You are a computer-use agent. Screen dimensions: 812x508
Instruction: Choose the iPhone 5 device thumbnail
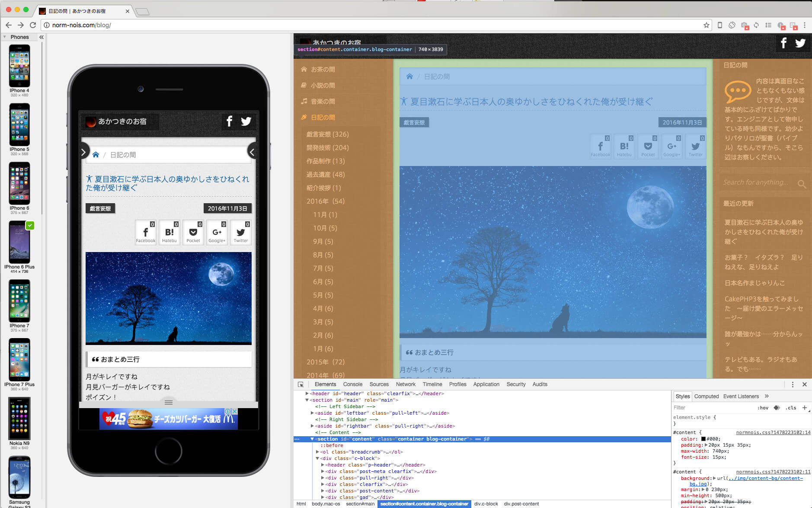(x=19, y=125)
